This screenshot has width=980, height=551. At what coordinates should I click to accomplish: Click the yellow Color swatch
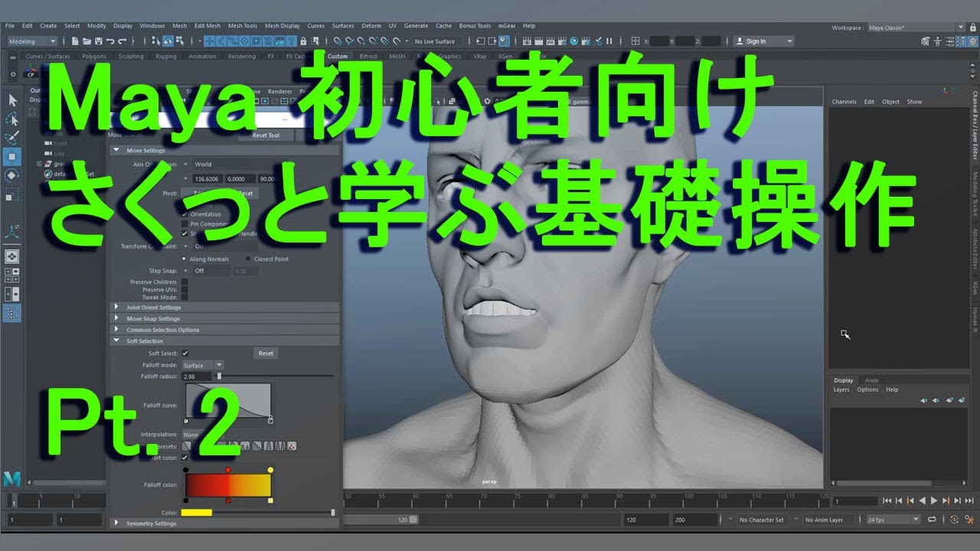pyautogui.click(x=197, y=512)
